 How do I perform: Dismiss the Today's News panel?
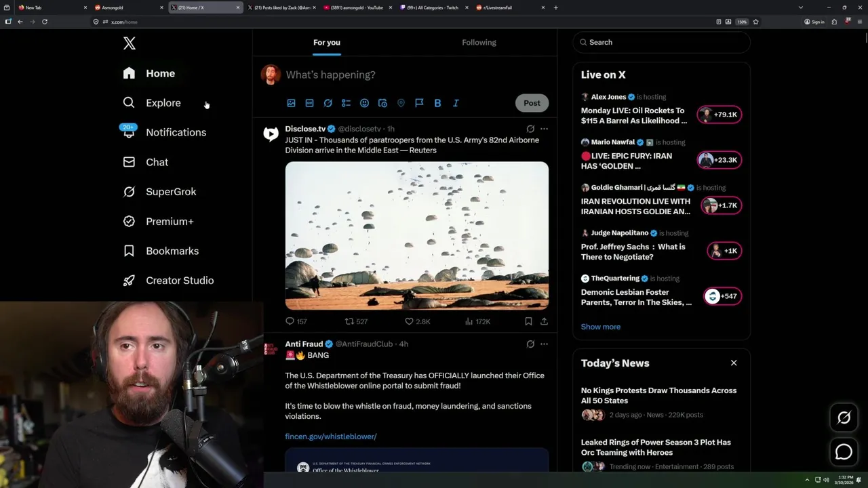point(734,363)
